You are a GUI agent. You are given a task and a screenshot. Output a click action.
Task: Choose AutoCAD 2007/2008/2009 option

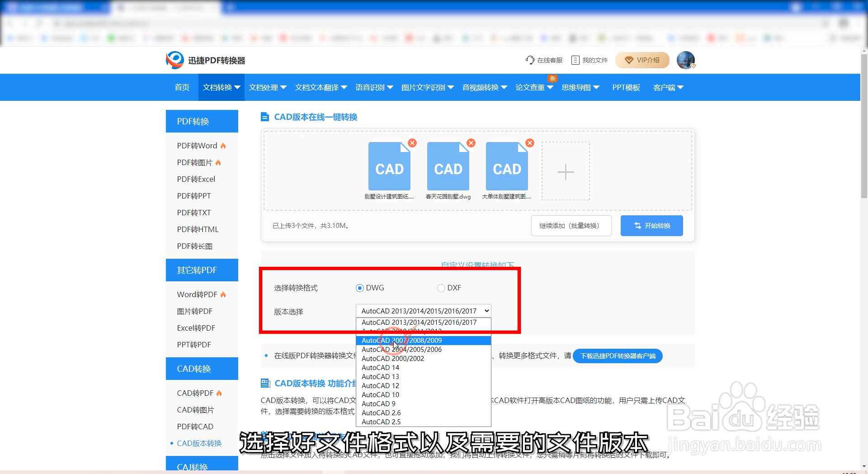pos(423,341)
